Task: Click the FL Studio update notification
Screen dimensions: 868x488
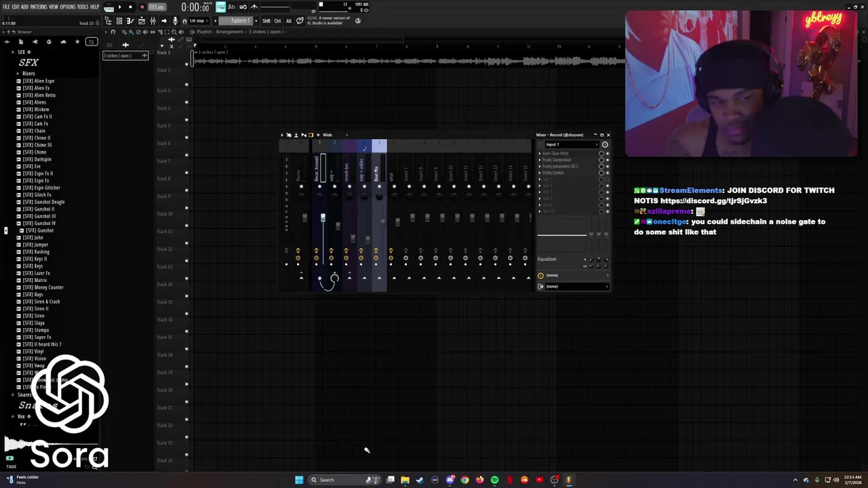Action: pos(329,20)
